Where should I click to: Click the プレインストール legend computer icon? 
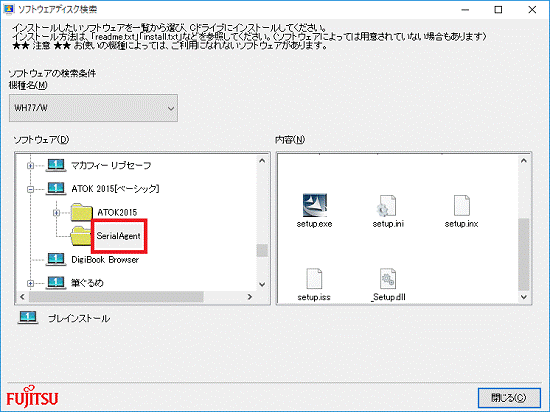28,318
